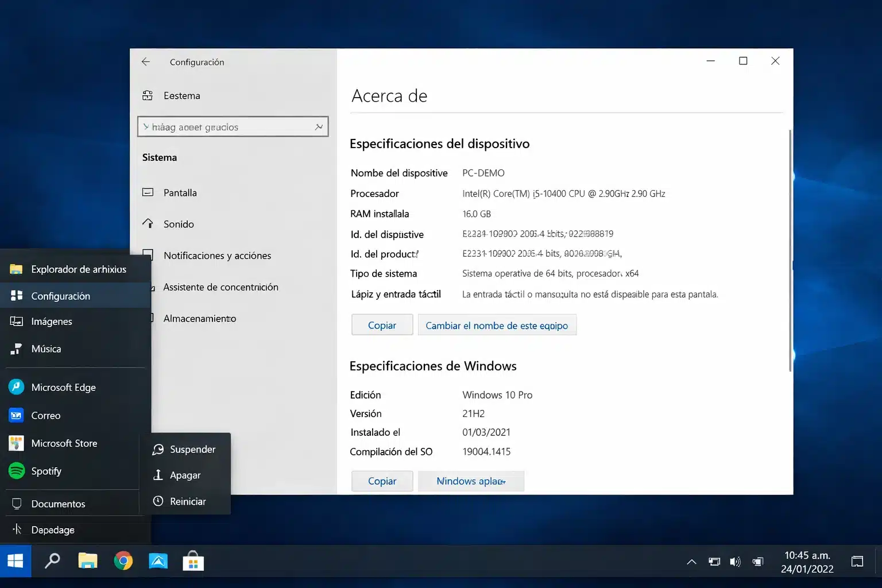Open Pantalla settings in the sidebar
The height and width of the screenshot is (588, 882).
[x=181, y=192]
